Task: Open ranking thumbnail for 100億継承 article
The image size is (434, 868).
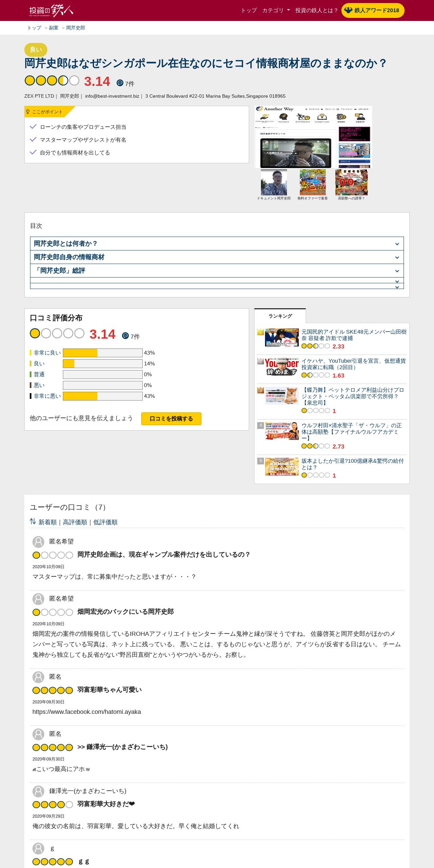Action: (x=282, y=466)
